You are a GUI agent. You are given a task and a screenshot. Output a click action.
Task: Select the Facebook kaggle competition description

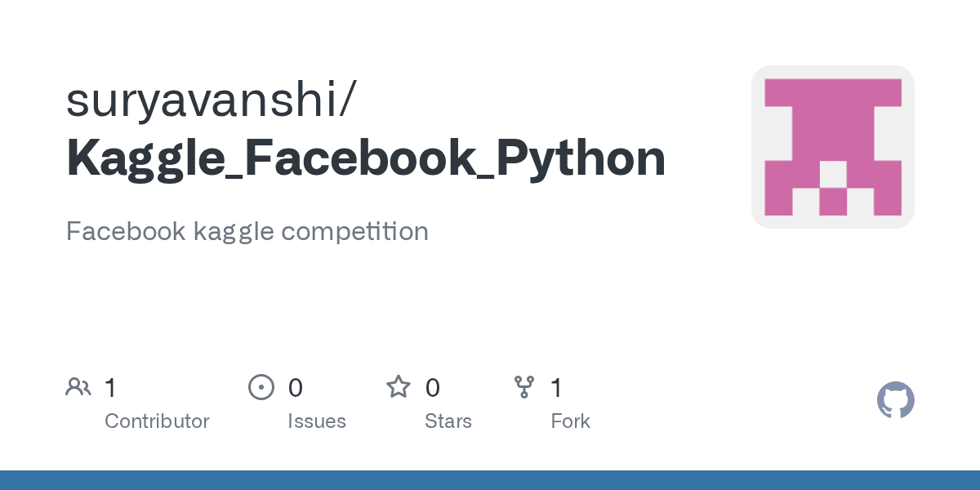[247, 231]
